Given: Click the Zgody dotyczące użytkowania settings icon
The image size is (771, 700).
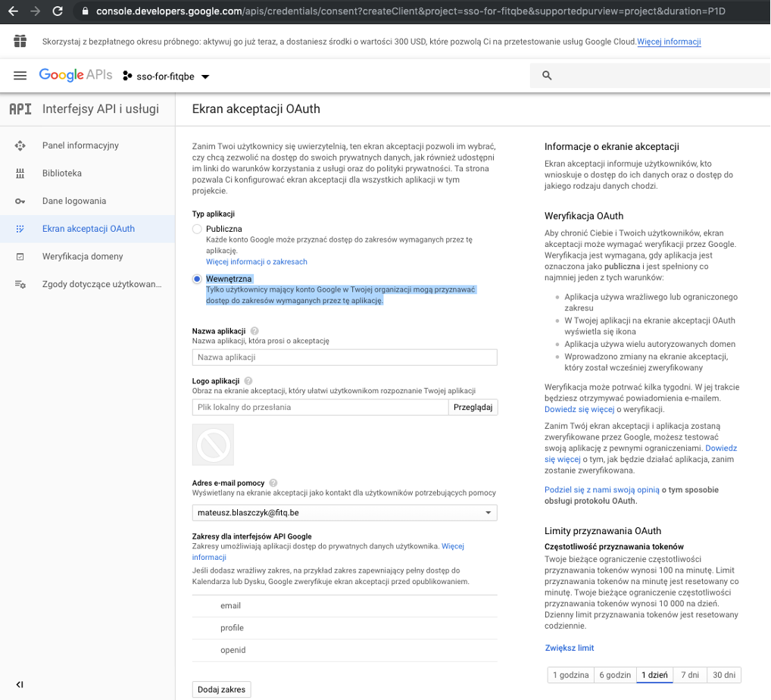Looking at the screenshot, I should tap(20, 284).
